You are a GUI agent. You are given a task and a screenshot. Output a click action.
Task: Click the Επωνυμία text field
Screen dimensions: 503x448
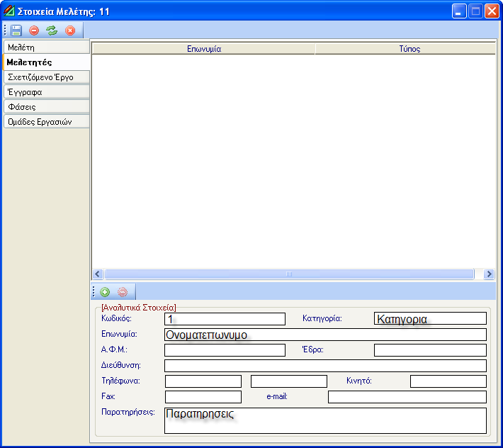pyautogui.click(x=325, y=335)
